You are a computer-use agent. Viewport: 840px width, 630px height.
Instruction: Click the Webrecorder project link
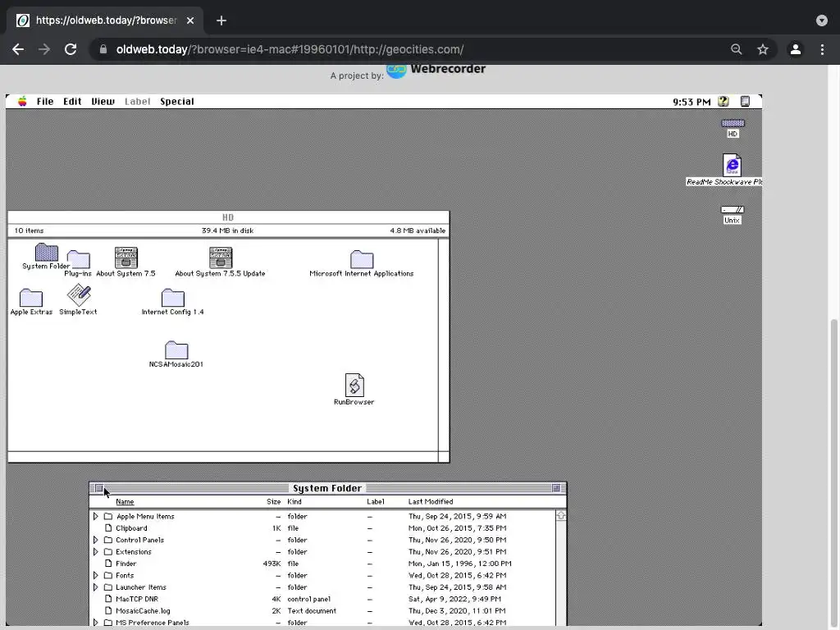pos(436,70)
